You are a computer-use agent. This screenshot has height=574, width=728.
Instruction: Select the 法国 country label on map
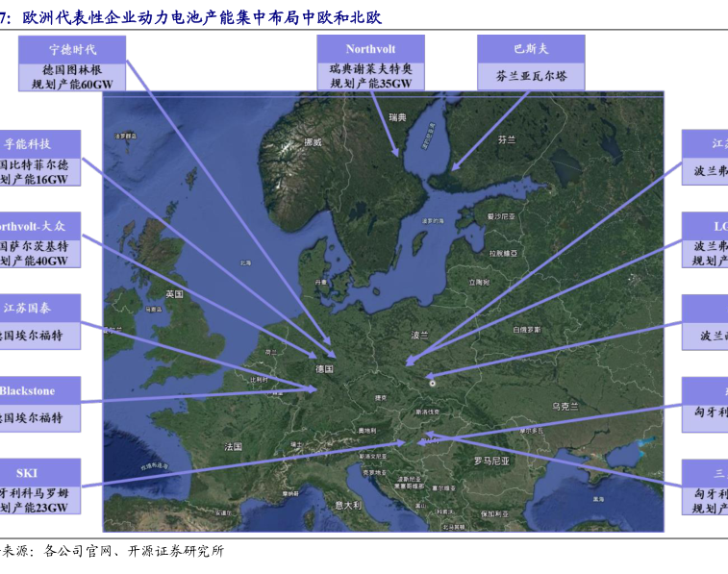coord(234,447)
